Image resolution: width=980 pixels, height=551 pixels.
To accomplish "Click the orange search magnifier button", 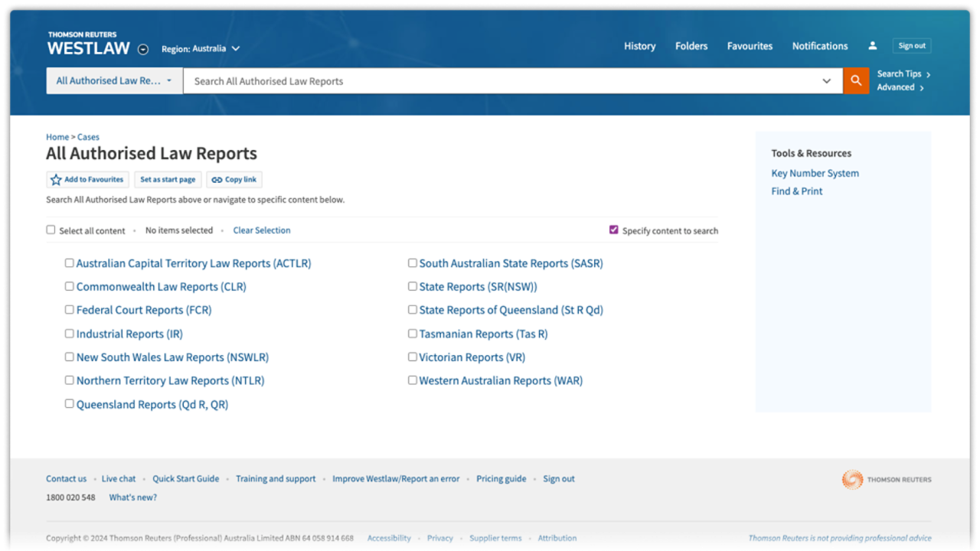I will (x=856, y=80).
